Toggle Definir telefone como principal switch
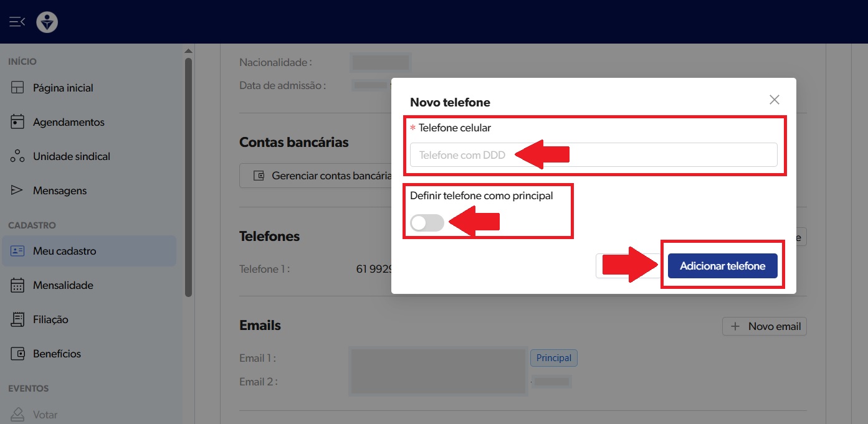 427,223
